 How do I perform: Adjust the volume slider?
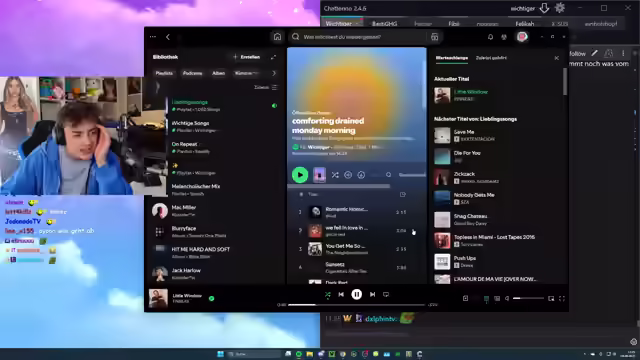528,298
